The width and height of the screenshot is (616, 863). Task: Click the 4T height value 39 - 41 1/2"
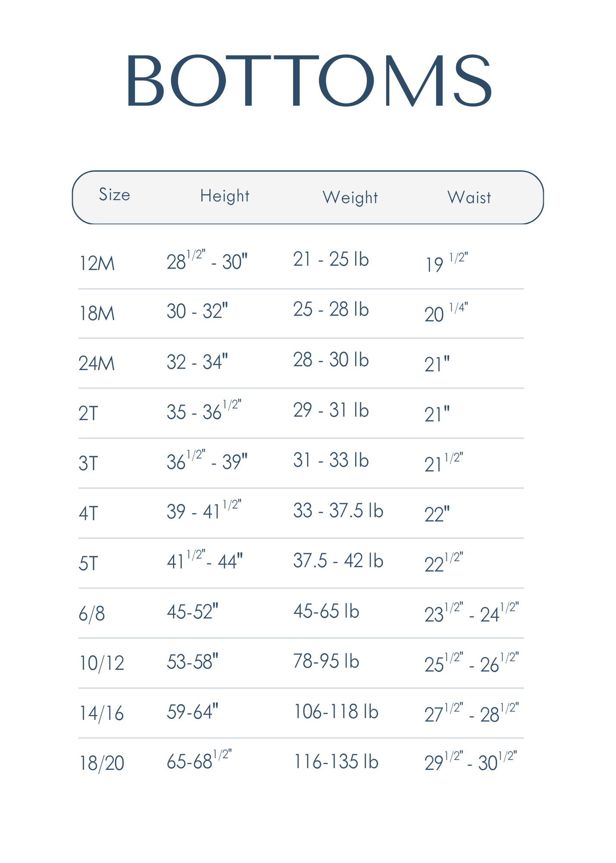(204, 511)
